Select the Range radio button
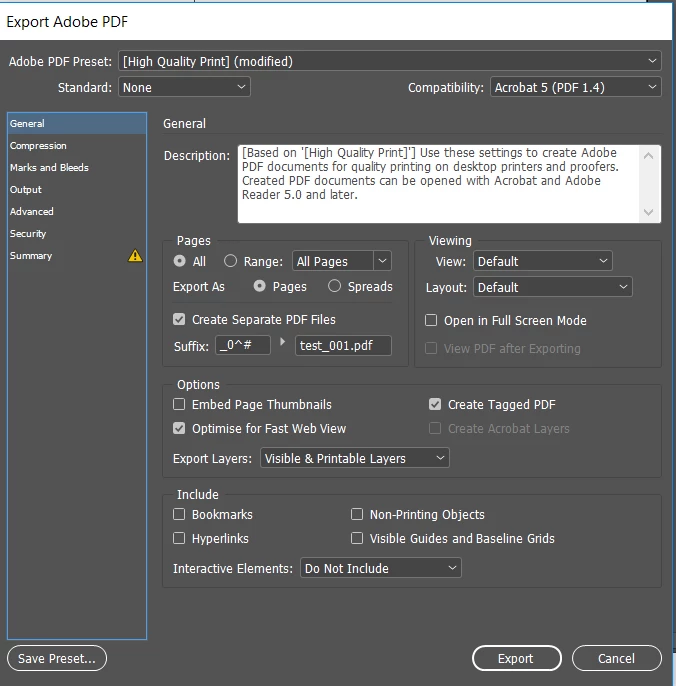 (230, 261)
